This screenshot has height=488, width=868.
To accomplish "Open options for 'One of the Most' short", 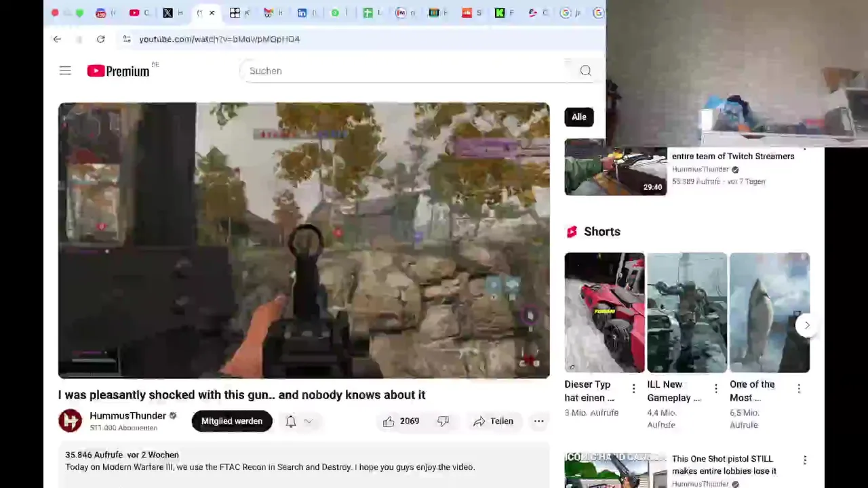I will pyautogui.click(x=799, y=388).
